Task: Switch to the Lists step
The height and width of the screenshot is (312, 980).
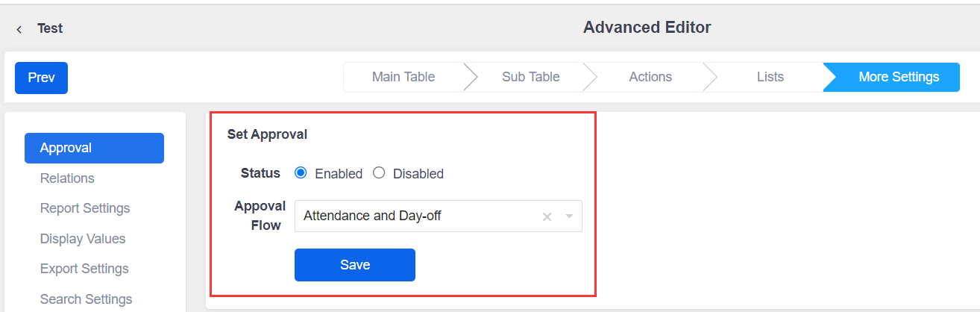Action: click(x=770, y=77)
